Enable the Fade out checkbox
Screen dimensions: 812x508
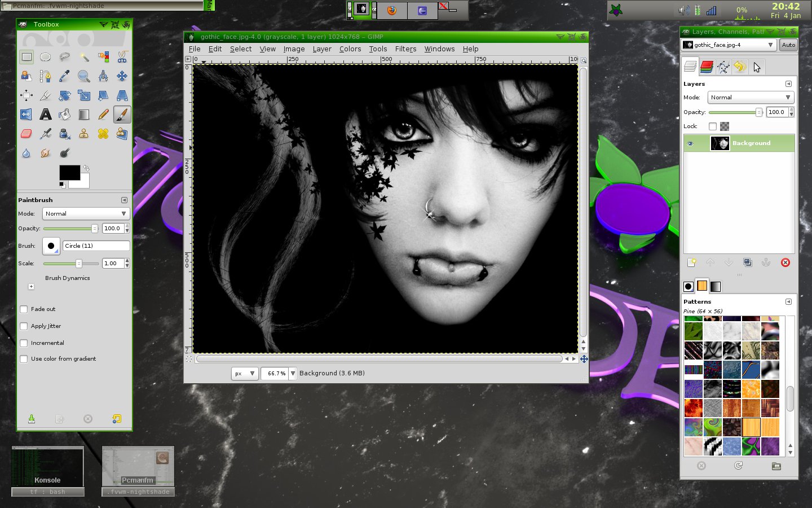tap(24, 309)
